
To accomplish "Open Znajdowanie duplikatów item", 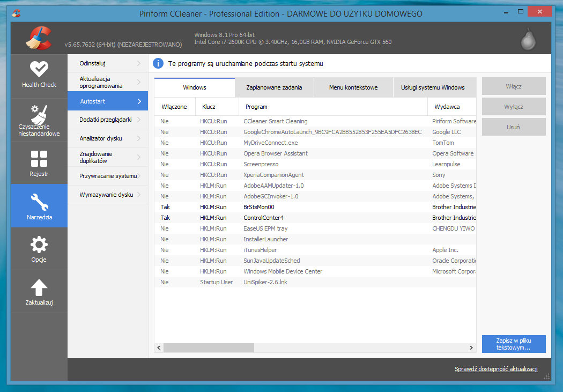I will [108, 157].
